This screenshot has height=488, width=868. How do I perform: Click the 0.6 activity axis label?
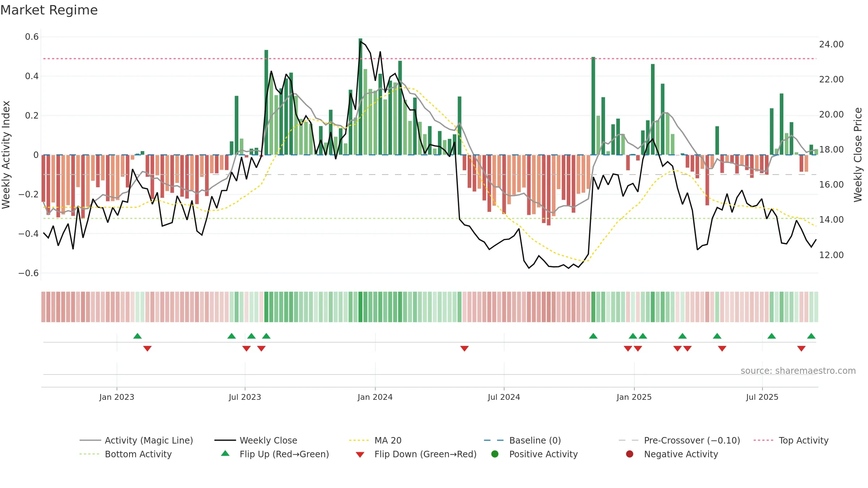pyautogui.click(x=32, y=37)
